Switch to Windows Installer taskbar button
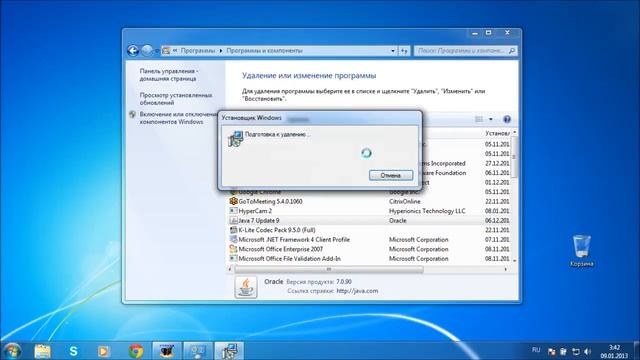This screenshot has height=360, width=640. point(229,351)
